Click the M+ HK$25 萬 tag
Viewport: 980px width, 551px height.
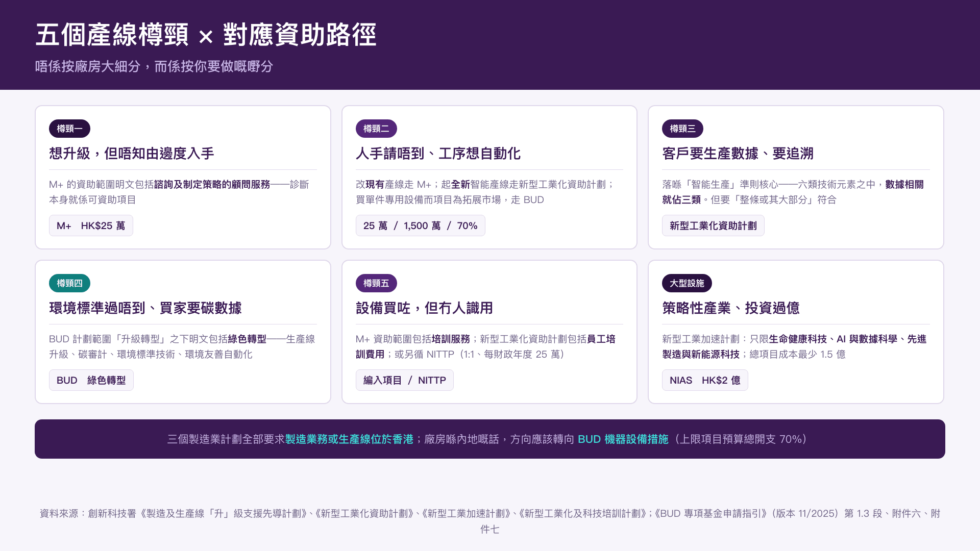tap(91, 226)
